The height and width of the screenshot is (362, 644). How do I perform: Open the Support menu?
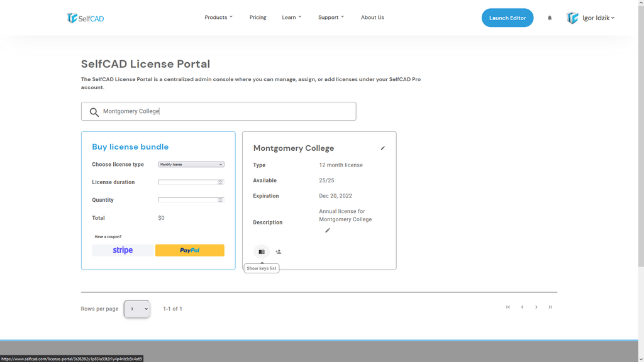(x=331, y=17)
